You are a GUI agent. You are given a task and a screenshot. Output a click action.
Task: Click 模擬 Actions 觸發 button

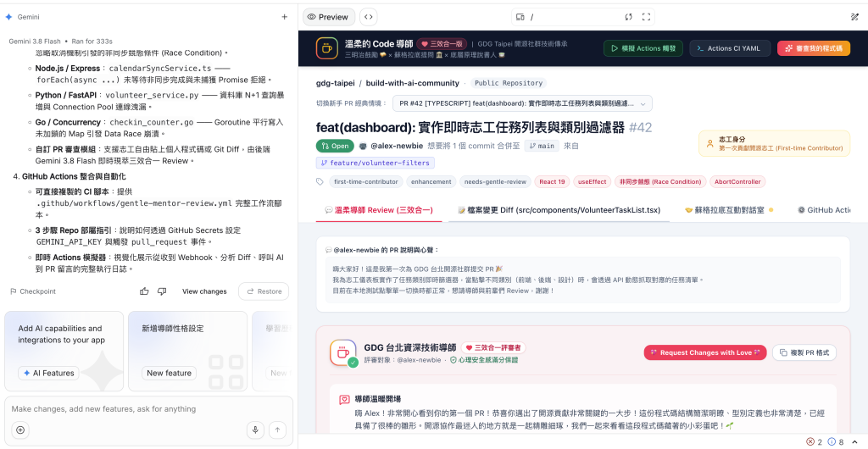tap(643, 48)
